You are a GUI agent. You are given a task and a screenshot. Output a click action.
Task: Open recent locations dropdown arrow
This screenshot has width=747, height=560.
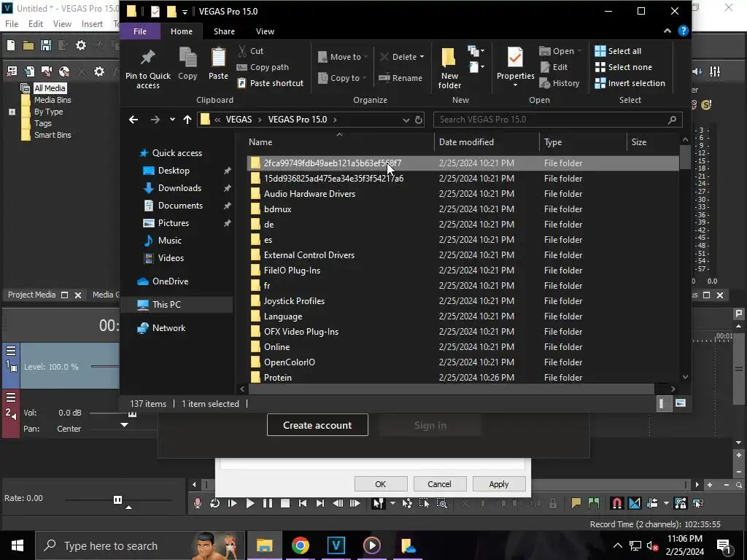(172, 120)
